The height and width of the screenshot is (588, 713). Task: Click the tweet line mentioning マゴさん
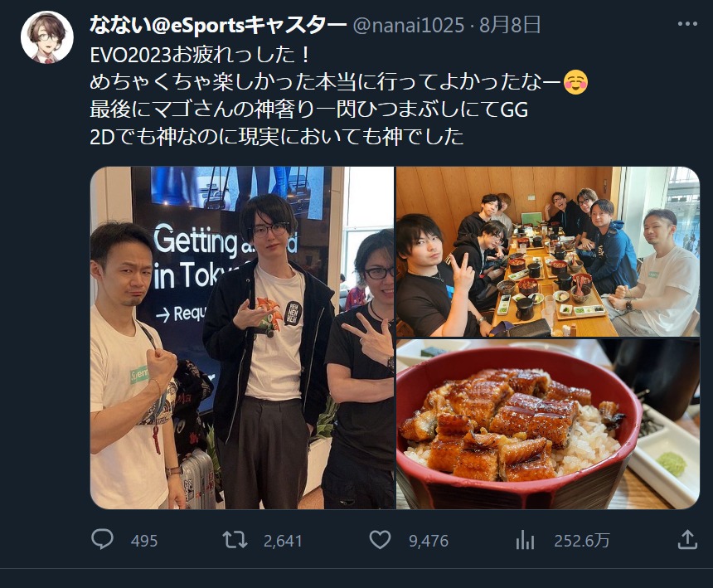[x=309, y=109]
